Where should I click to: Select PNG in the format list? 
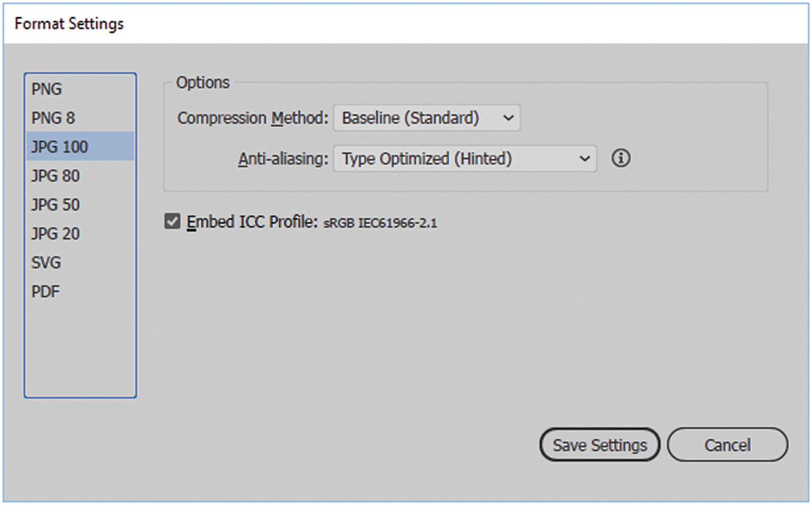47,89
